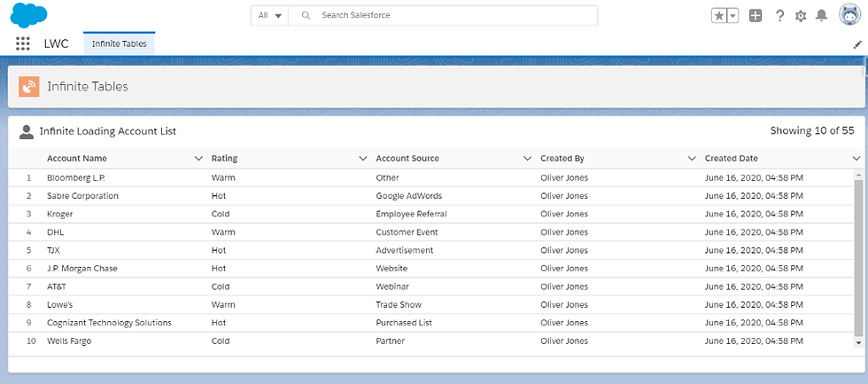Click the Advertisement source cell
Screen dimensions: 868x384
point(405,250)
